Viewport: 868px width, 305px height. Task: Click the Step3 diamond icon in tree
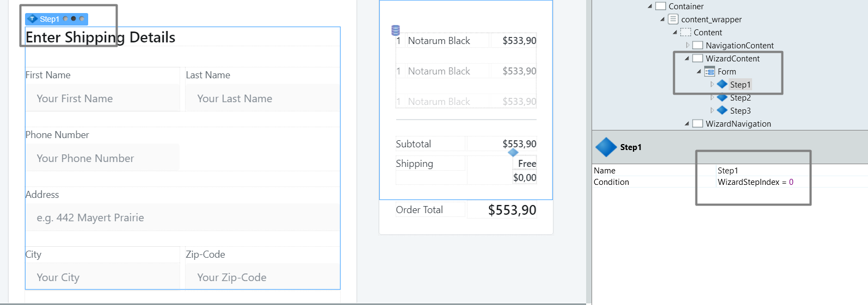coord(722,110)
